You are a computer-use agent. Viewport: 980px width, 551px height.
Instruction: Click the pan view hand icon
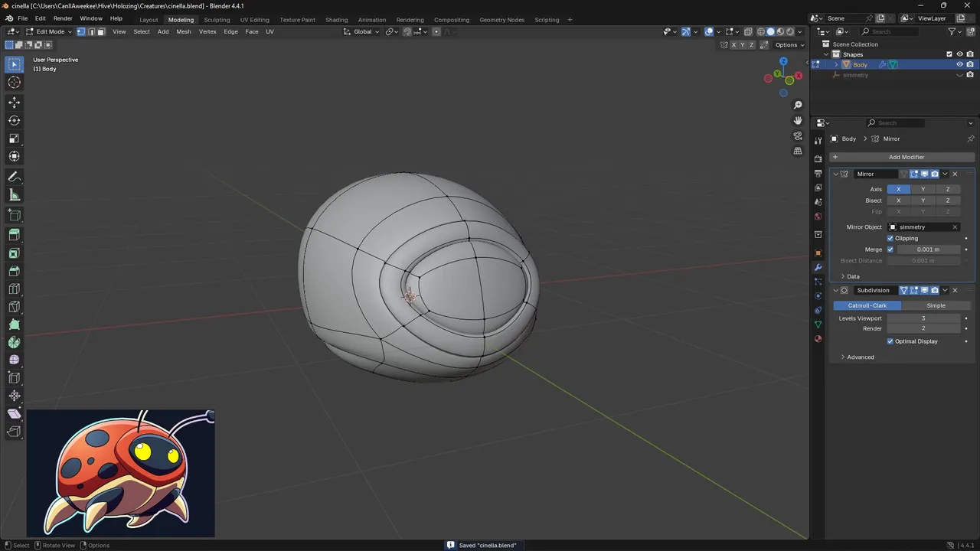click(798, 120)
